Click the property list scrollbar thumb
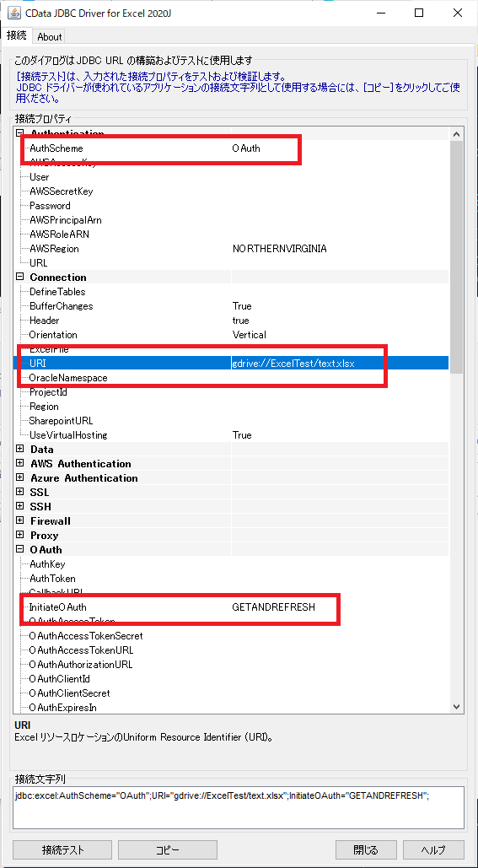This screenshot has width=478, height=868. click(456, 256)
